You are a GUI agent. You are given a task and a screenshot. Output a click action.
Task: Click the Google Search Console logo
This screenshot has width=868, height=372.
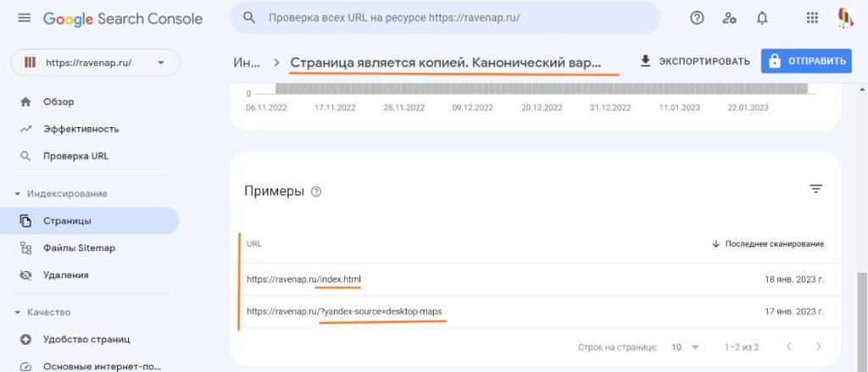pyautogui.click(x=123, y=19)
